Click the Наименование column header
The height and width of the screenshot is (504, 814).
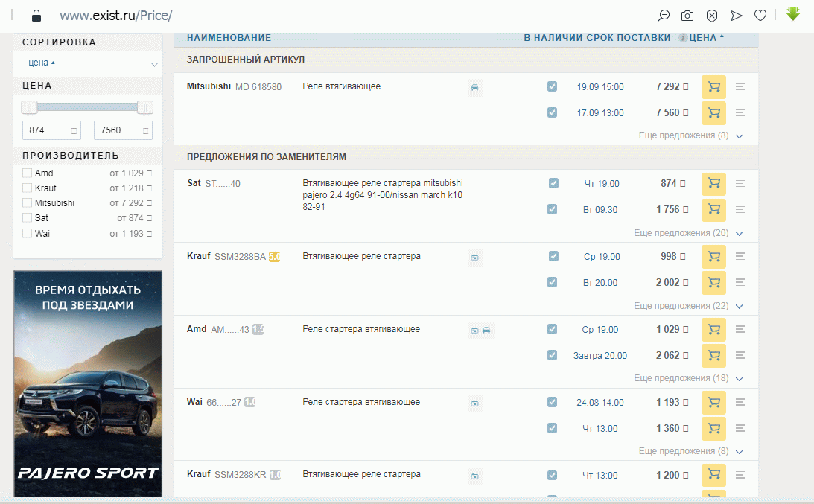coord(229,38)
